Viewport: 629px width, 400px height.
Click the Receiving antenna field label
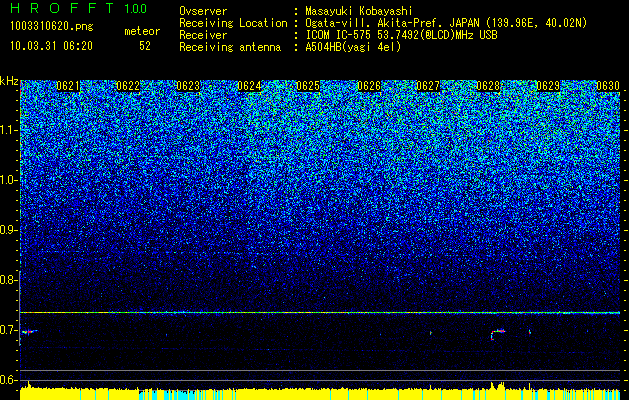pyautogui.click(x=230, y=47)
